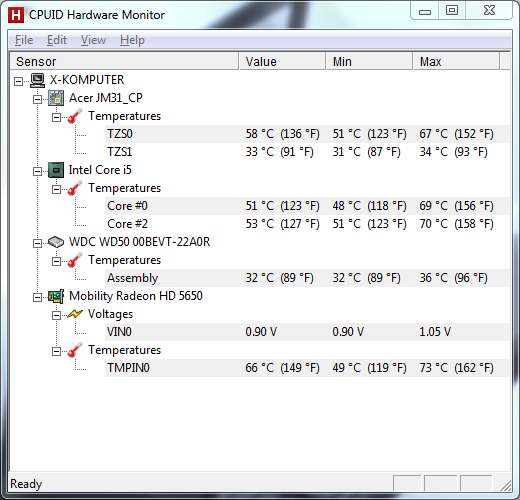Close the Hardware Monitor window

[x=489, y=11]
